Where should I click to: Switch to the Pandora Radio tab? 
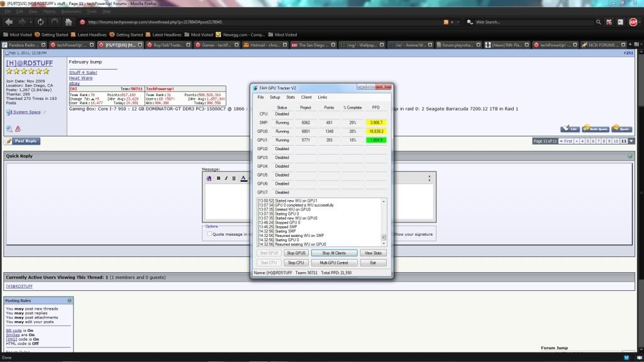pyautogui.click(x=24, y=45)
